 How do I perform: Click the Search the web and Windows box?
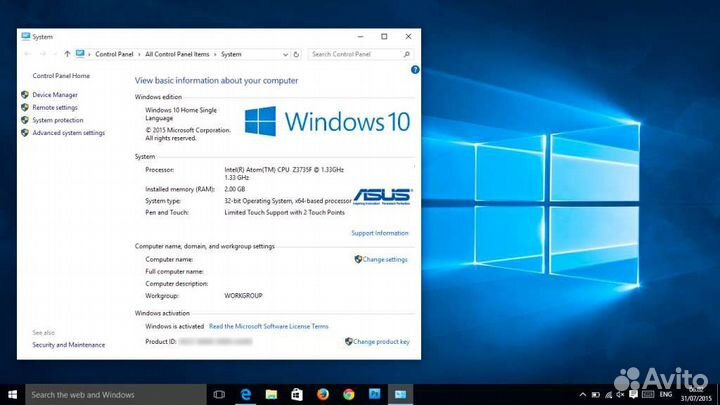coord(116,394)
